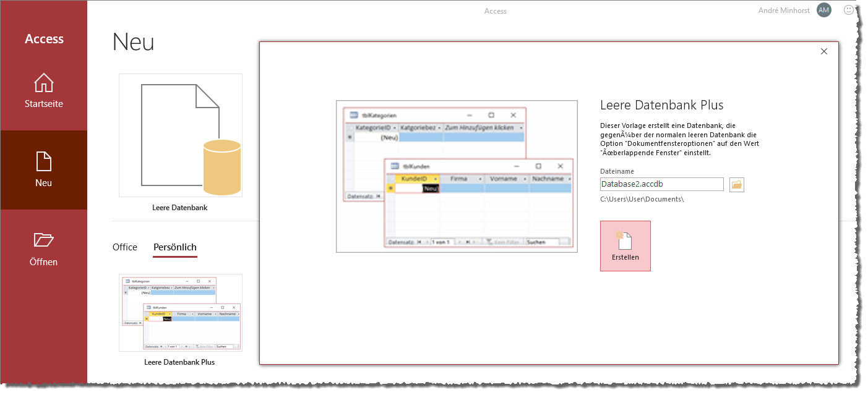Click the next record arrow in tblKunden preview
The height and width of the screenshot is (395, 868).
point(460,242)
